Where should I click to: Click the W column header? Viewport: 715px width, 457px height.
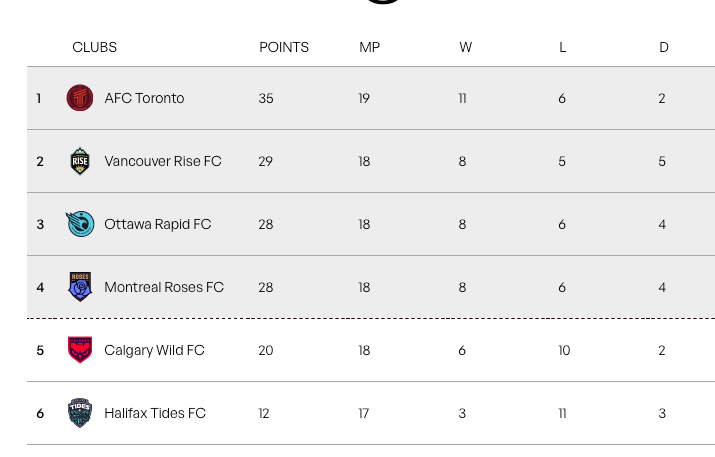[466, 47]
